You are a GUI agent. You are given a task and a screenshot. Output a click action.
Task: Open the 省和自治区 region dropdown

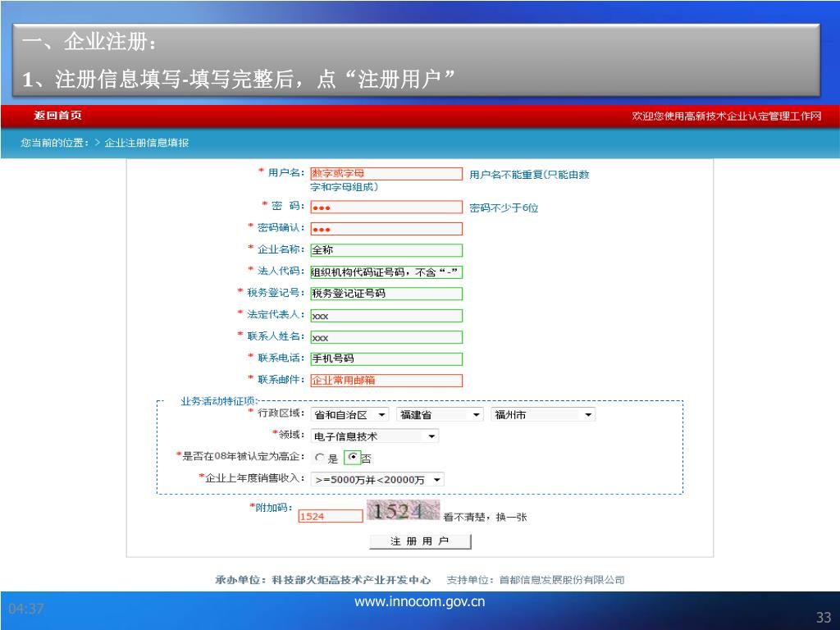coord(350,415)
